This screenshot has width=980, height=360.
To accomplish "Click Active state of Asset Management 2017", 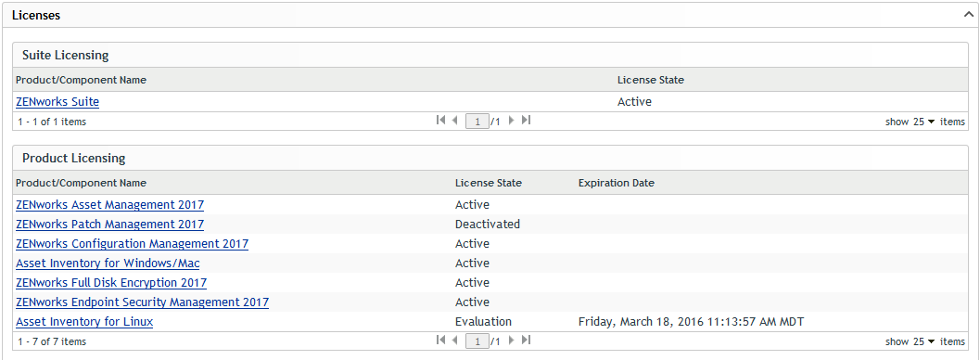I will pyautogui.click(x=472, y=204).
